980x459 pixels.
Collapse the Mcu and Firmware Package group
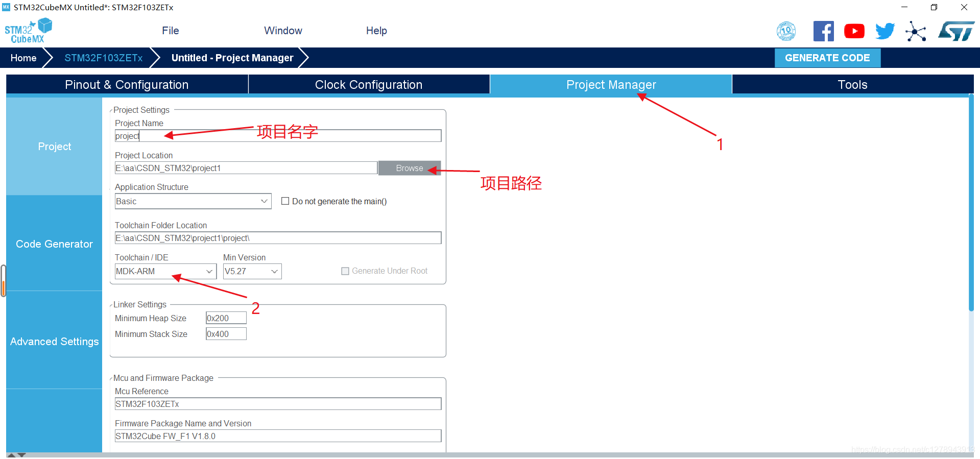click(111, 378)
